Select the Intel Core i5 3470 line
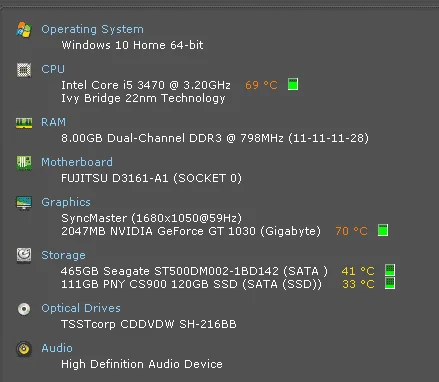This screenshot has height=382, width=439. pyautogui.click(x=146, y=85)
